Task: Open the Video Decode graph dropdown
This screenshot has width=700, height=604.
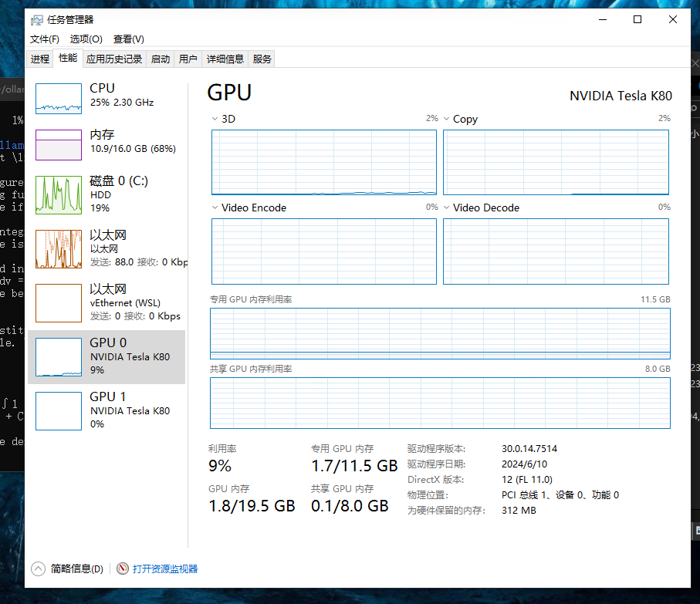Action: point(446,208)
